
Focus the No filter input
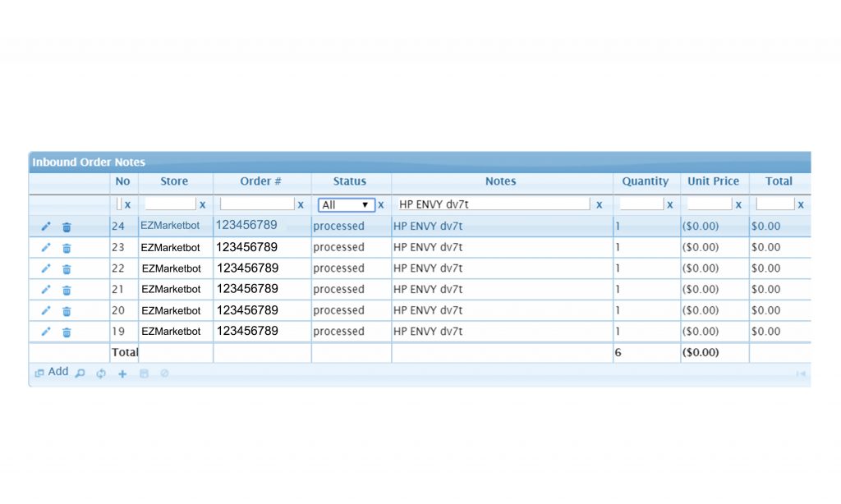[x=119, y=204]
